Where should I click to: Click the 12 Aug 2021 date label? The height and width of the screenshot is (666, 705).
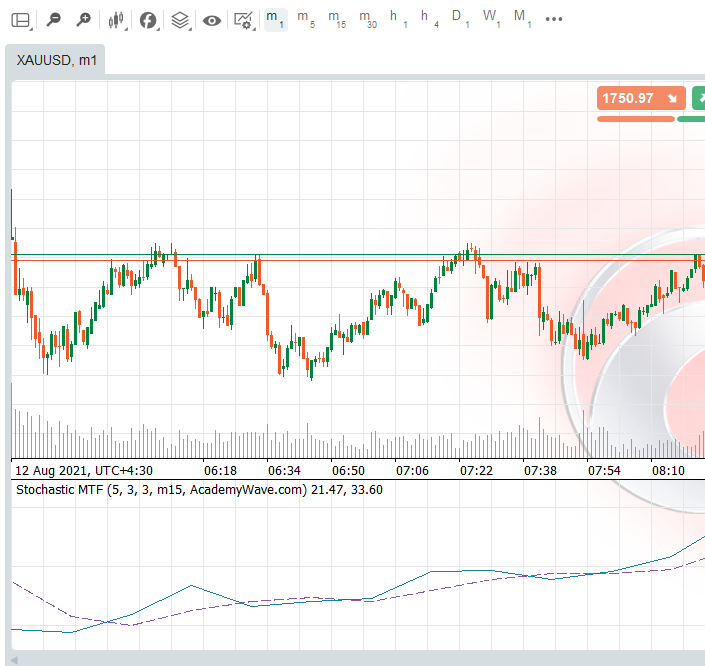84,470
